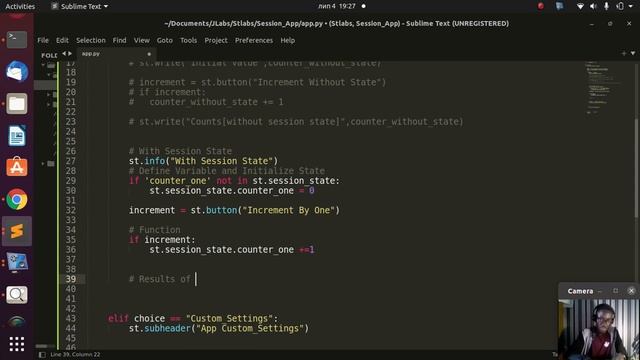Open the Preferences menu
This screenshot has height=360, width=640.
[x=253, y=40]
